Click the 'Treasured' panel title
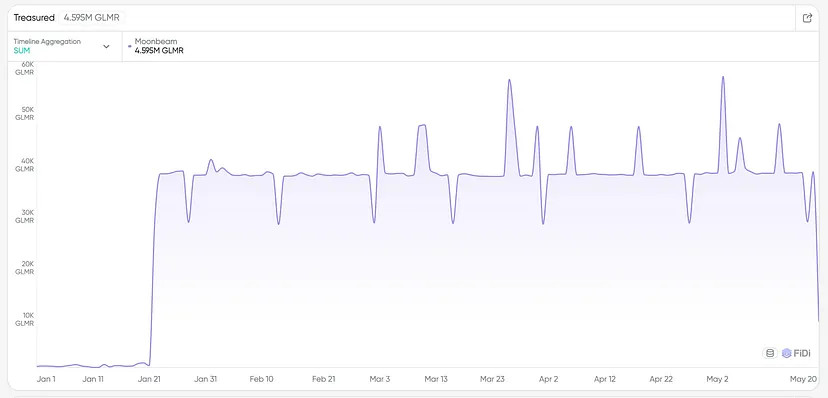The width and height of the screenshot is (828, 398). tap(34, 17)
